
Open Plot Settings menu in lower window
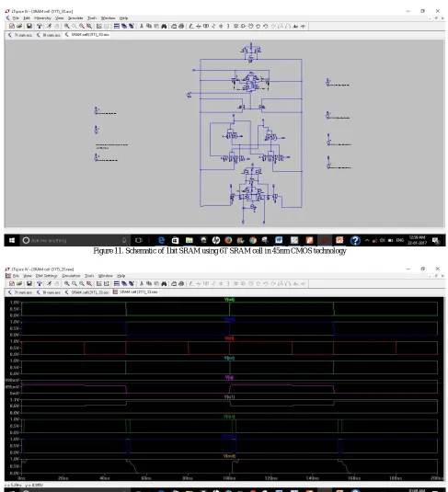(47, 276)
